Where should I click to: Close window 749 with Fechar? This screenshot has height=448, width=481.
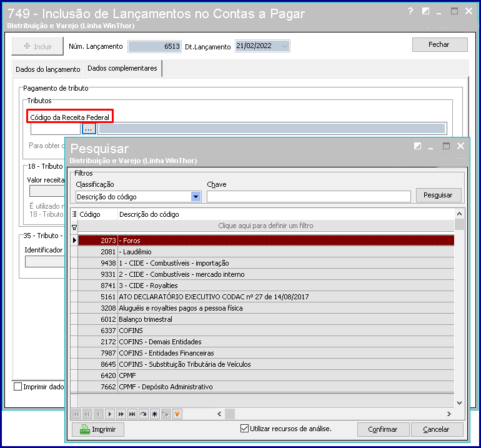pyautogui.click(x=440, y=45)
